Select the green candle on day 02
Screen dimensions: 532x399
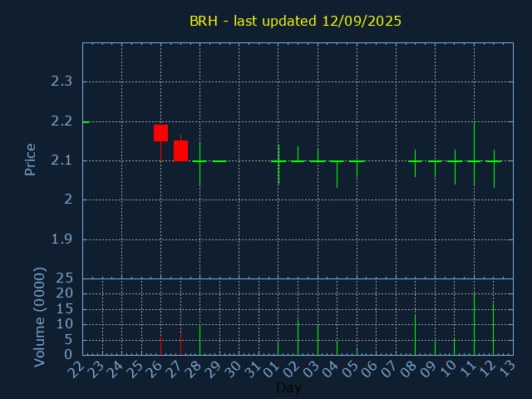(298, 161)
